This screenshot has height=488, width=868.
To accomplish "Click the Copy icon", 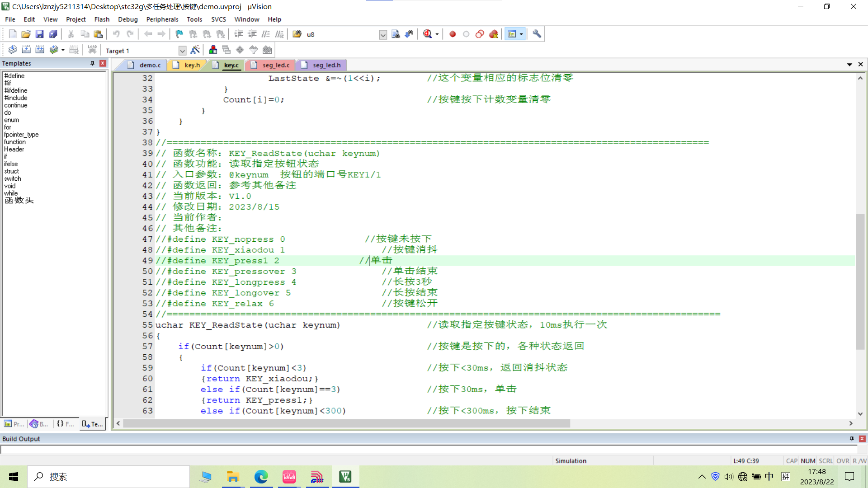I will coord(85,34).
